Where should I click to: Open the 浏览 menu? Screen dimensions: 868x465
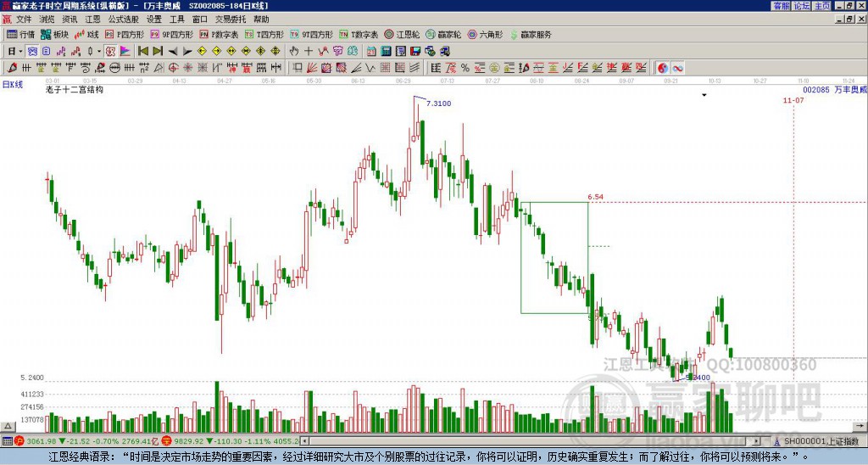(x=47, y=20)
